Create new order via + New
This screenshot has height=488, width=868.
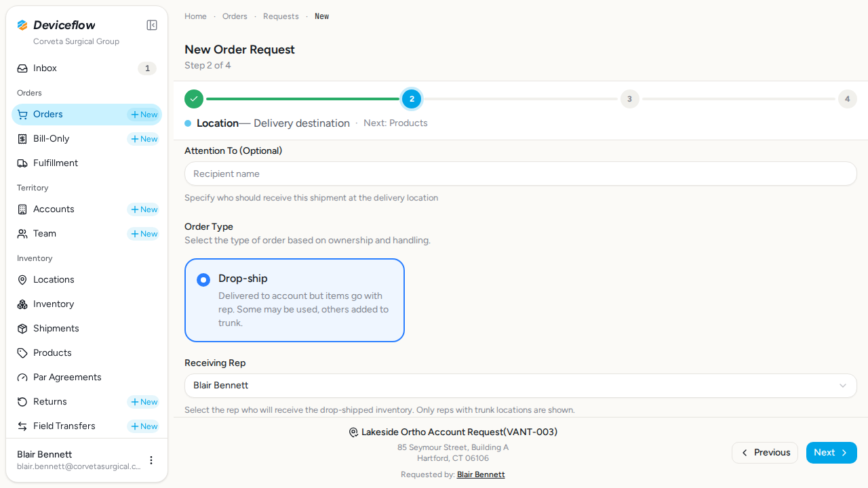[x=144, y=115]
